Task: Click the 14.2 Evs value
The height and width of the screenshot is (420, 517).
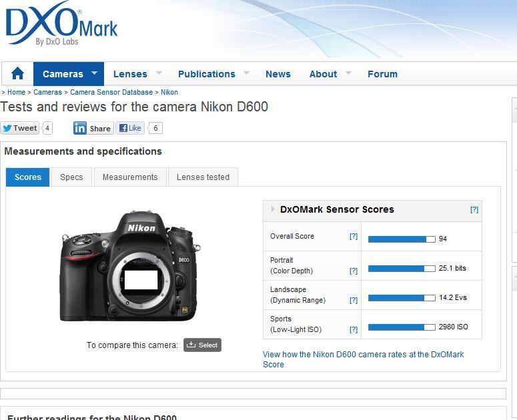Action: click(x=453, y=297)
